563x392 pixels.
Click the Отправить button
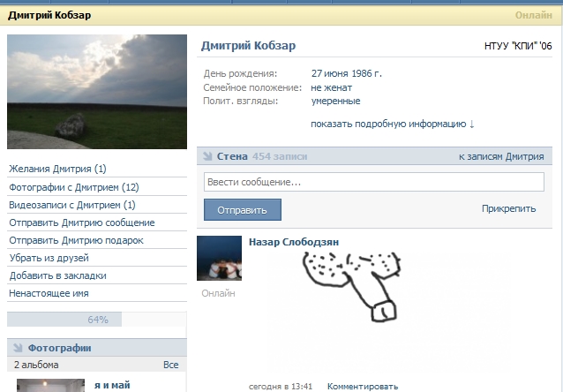coord(243,210)
